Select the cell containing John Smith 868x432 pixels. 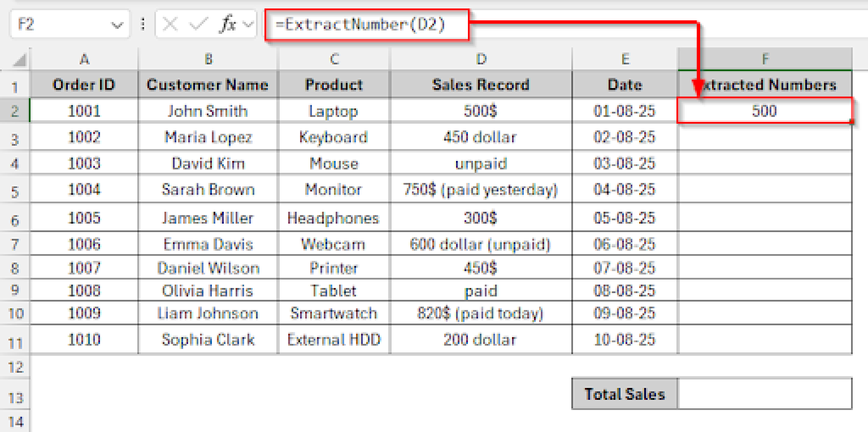(x=208, y=111)
